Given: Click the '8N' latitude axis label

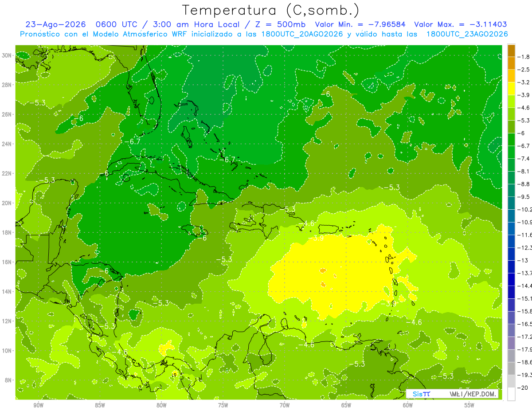Looking at the screenshot, I should point(9,380).
